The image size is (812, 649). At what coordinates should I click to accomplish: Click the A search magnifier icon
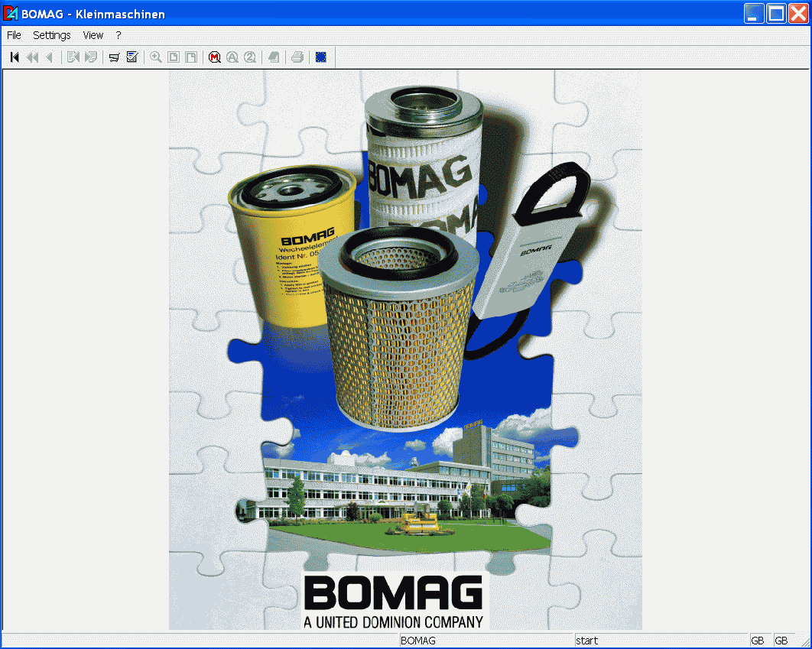coord(232,57)
